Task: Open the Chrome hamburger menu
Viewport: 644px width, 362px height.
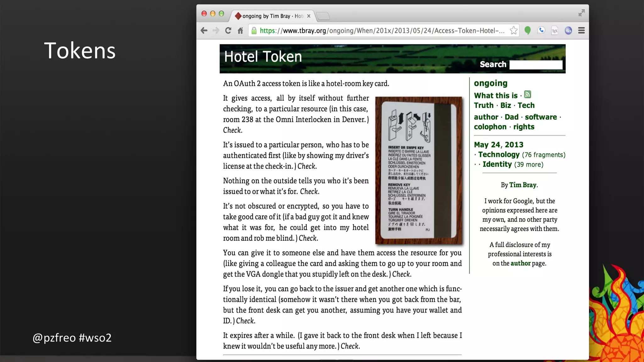Action: [x=581, y=30]
